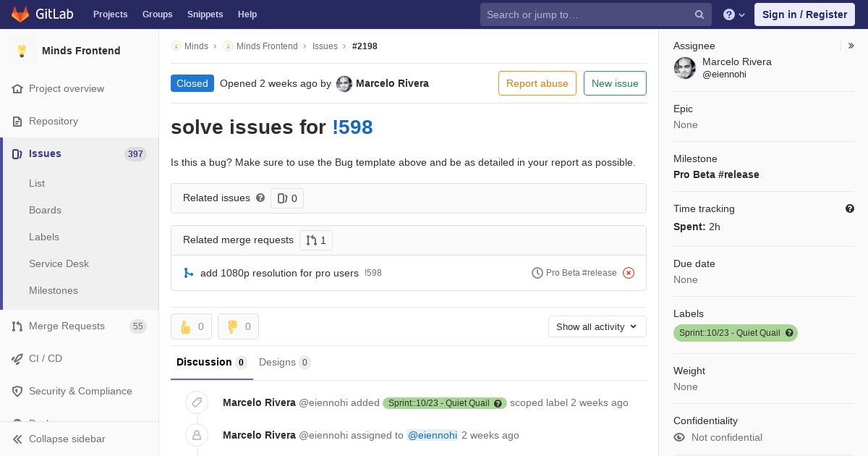Image resolution: width=868 pixels, height=456 pixels.
Task: Click the merge request status icon for !598
Action: point(189,273)
